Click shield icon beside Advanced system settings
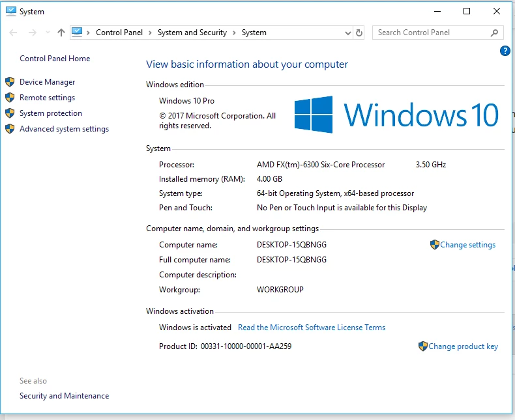This screenshot has width=515, height=420. pos(10,129)
